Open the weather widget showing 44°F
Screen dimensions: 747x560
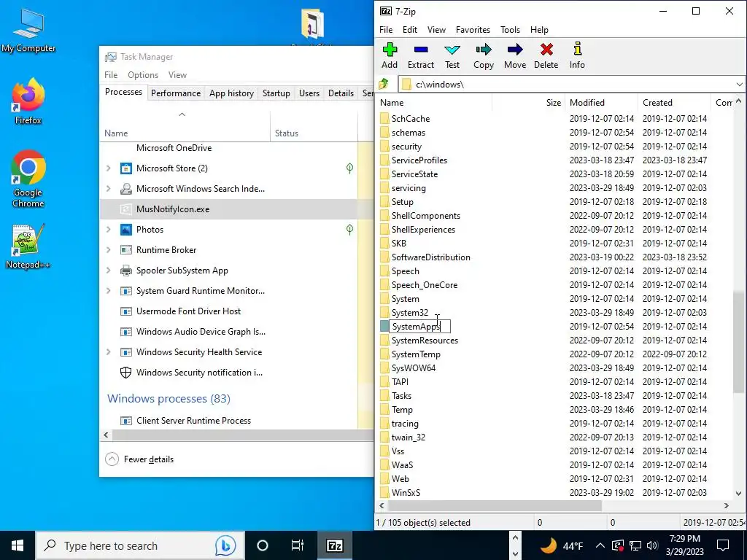coord(562,545)
